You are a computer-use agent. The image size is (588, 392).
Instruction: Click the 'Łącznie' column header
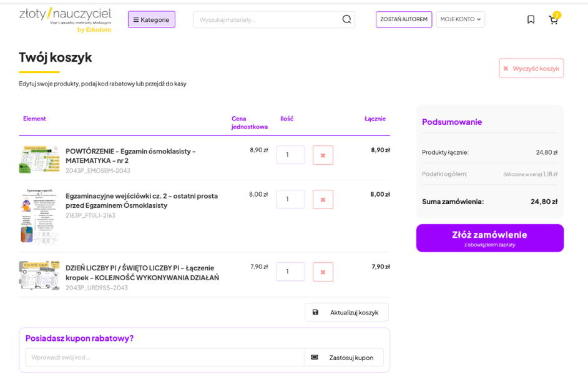pyautogui.click(x=375, y=119)
